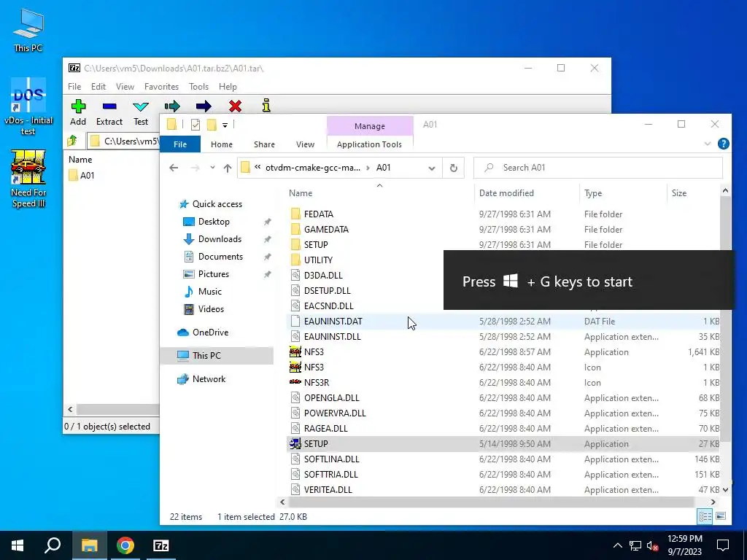Expand the Explorer ribbon chevron
The image size is (747, 560).
point(708,144)
